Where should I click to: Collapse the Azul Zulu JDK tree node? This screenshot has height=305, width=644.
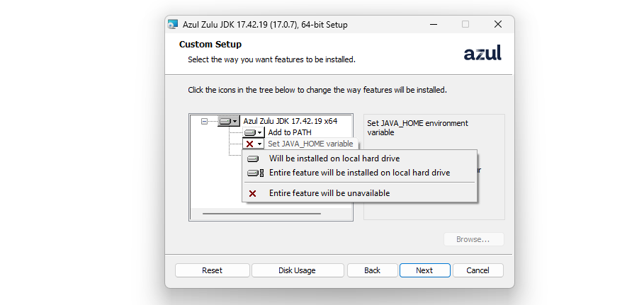(x=204, y=122)
